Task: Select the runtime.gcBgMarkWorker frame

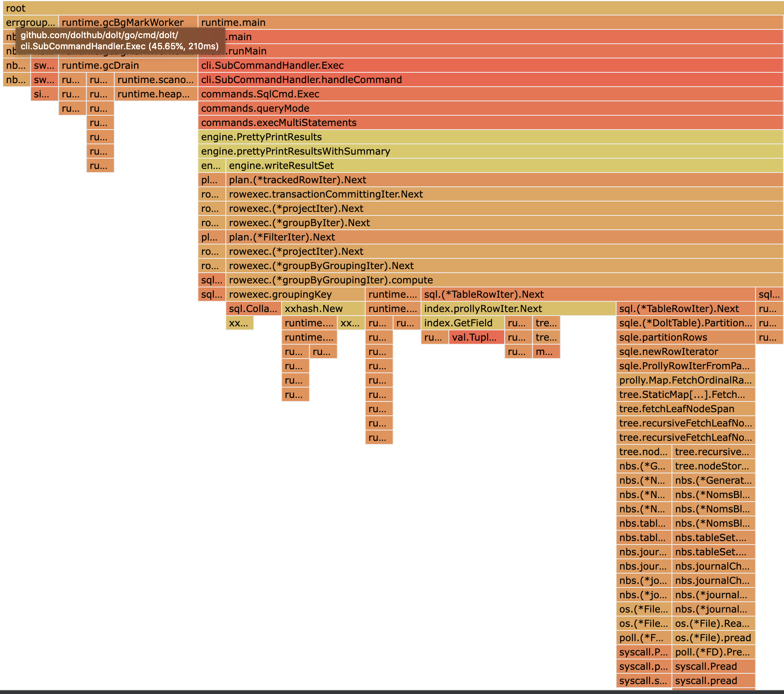Action: click(127, 23)
